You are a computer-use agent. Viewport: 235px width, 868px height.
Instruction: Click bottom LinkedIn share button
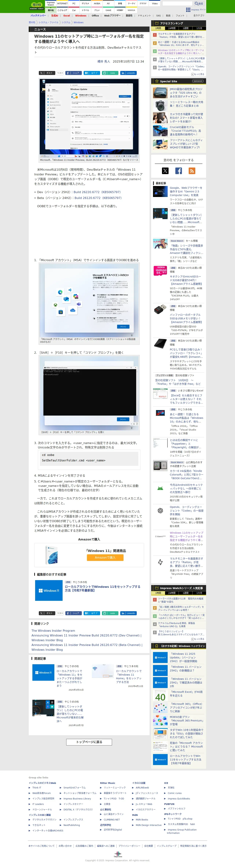click(128, 613)
